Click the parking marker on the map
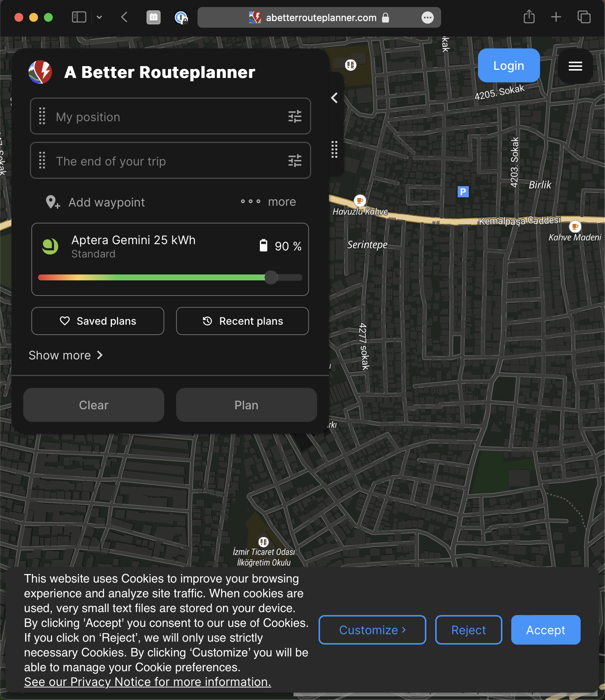Screen dimensions: 605x700 click(463, 192)
